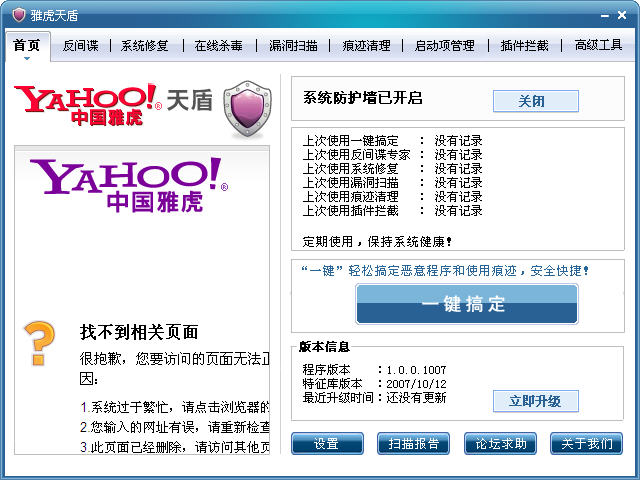The width and height of the screenshot is (640, 480).
Task: Switch to the 系统修复 tab
Action: coord(144,45)
